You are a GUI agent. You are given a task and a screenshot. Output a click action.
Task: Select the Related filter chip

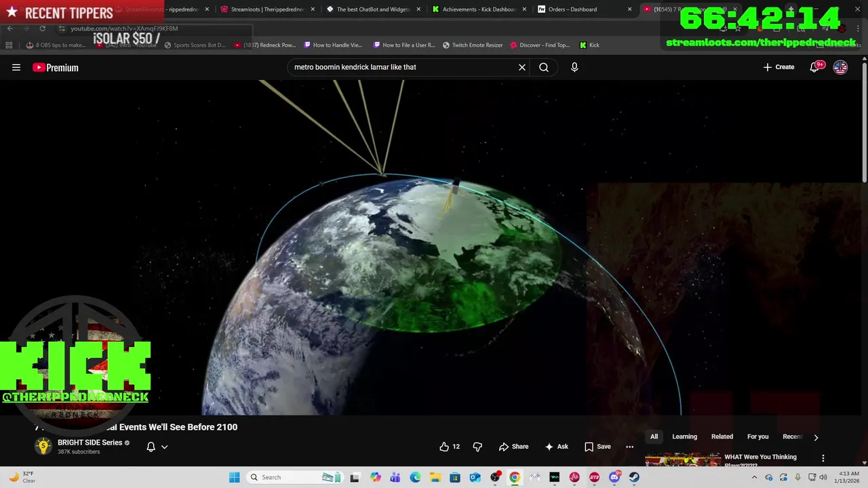[722, 436]
